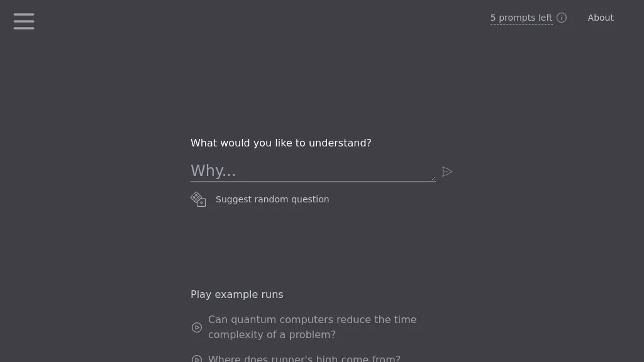644x362 pixels.
Task: Click the "What would you like to understand?" label
Action: point(281,143)
